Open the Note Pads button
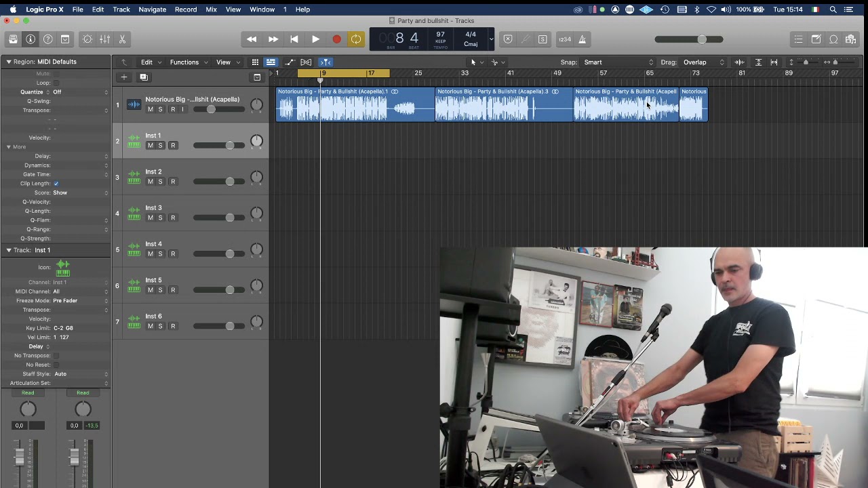Screen dimensions: 868x488 [x=816, y=39]
